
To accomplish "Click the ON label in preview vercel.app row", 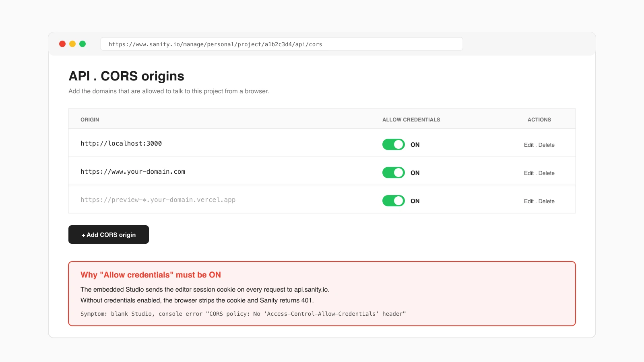I will tap(415, 201).
